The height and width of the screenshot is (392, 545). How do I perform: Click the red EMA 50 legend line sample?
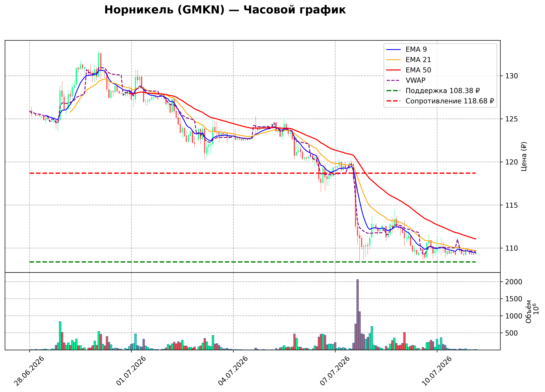coord(393,70)
